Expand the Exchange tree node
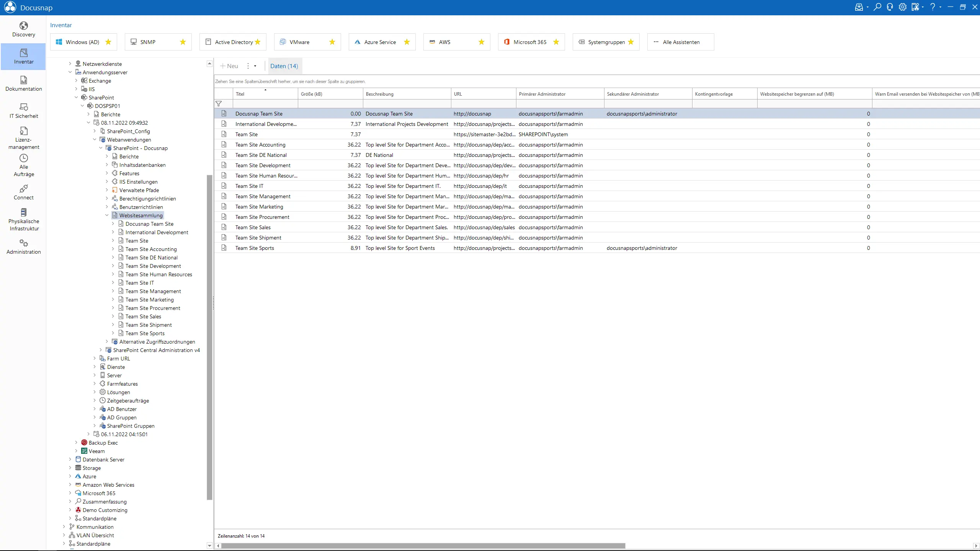Screen dimensions: 980x551 [x=76, y=81]
